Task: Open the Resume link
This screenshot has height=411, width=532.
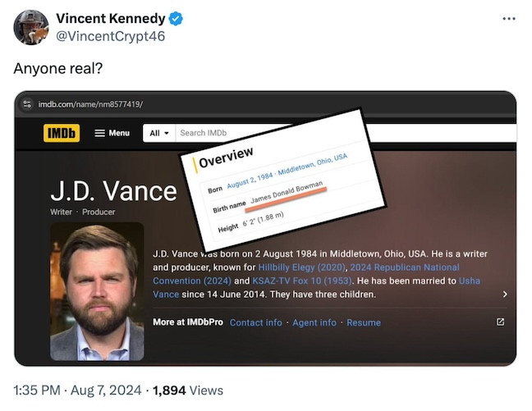Action: pyautogui.click(x=363, y=322)
